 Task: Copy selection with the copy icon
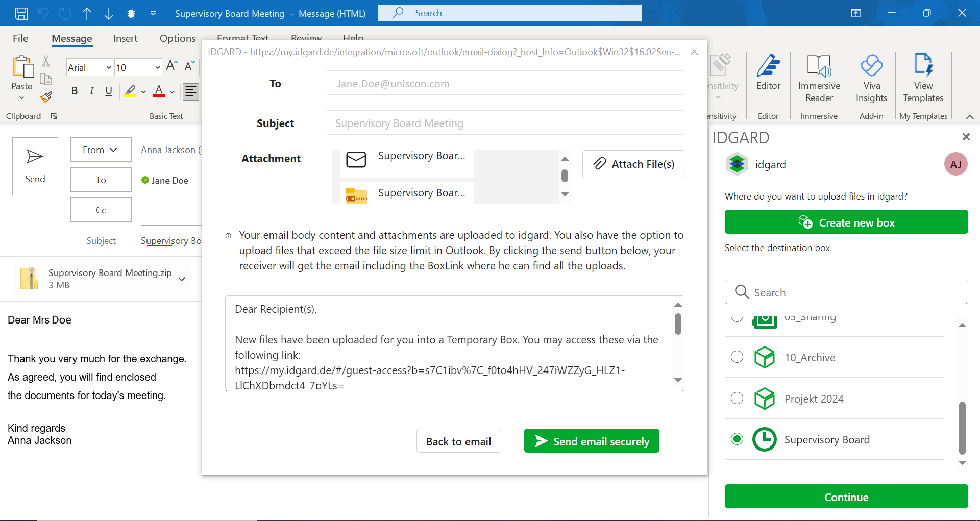(x=46, y=79)
